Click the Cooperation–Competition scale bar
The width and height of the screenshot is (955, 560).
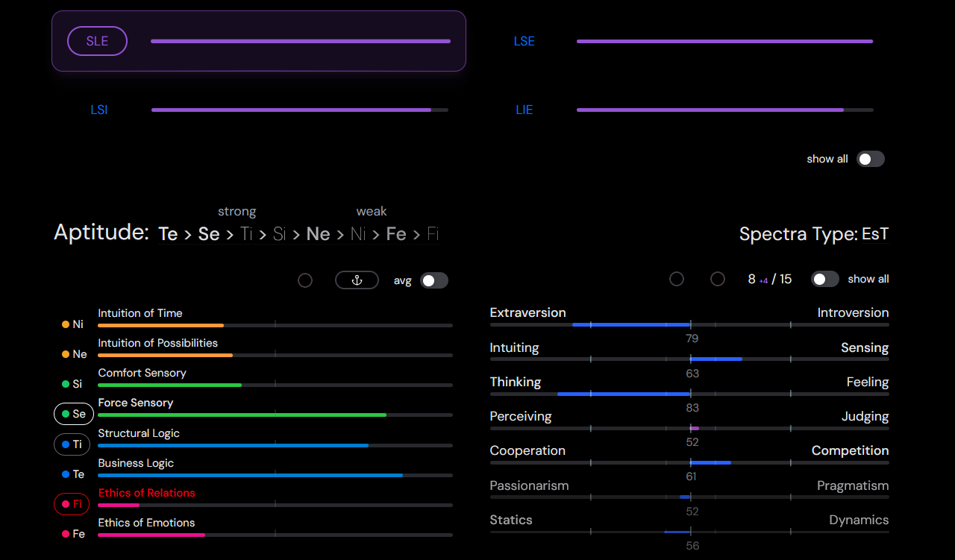pos(689,462)
